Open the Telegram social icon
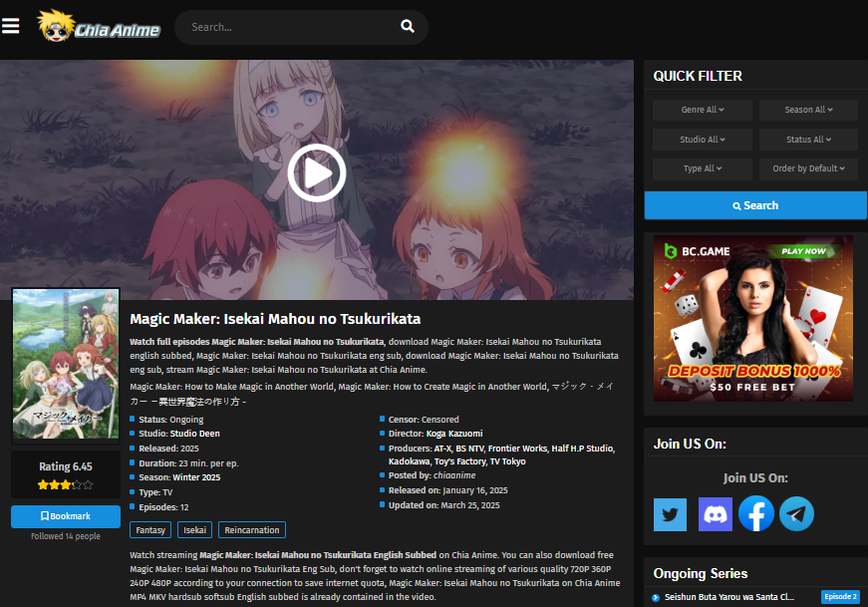 pos(796,514)
